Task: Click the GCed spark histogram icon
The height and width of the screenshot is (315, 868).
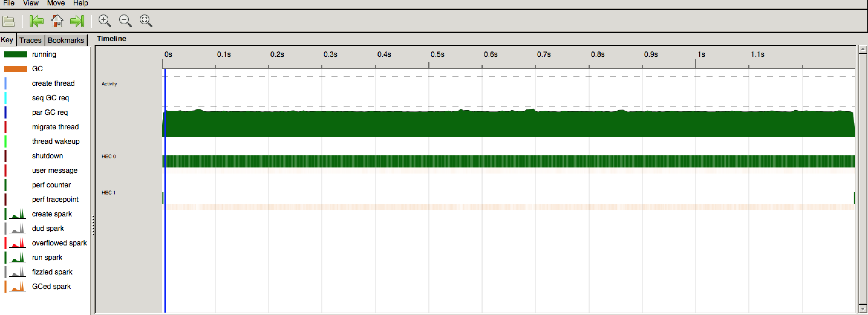Action: pyautogui.click(x=18, y=286)
